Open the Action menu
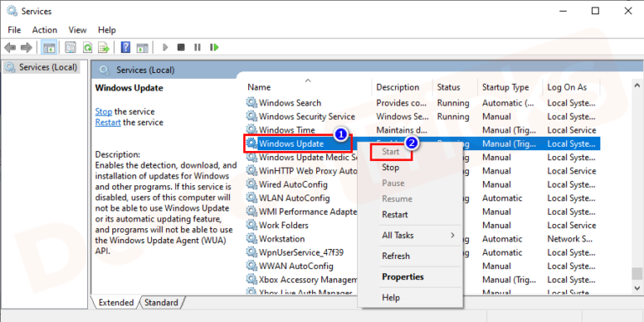The image size is (644, 322). (44, 30)
